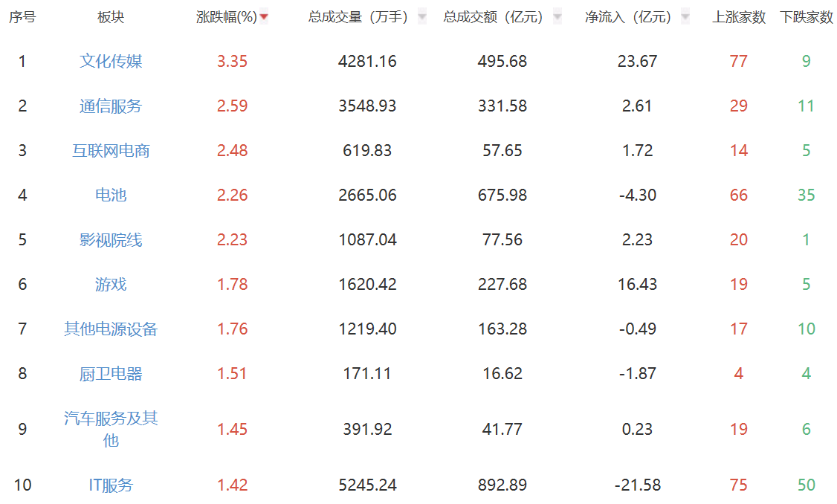
Task: Click the 涨跌幅(%) header text
Action: click(x=226, y=17)
